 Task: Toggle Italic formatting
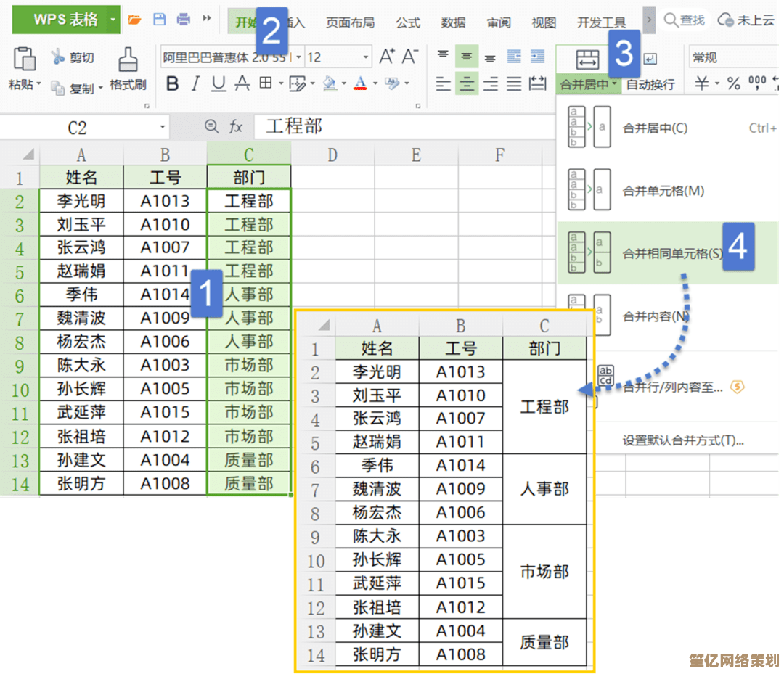tap(195, 84)
